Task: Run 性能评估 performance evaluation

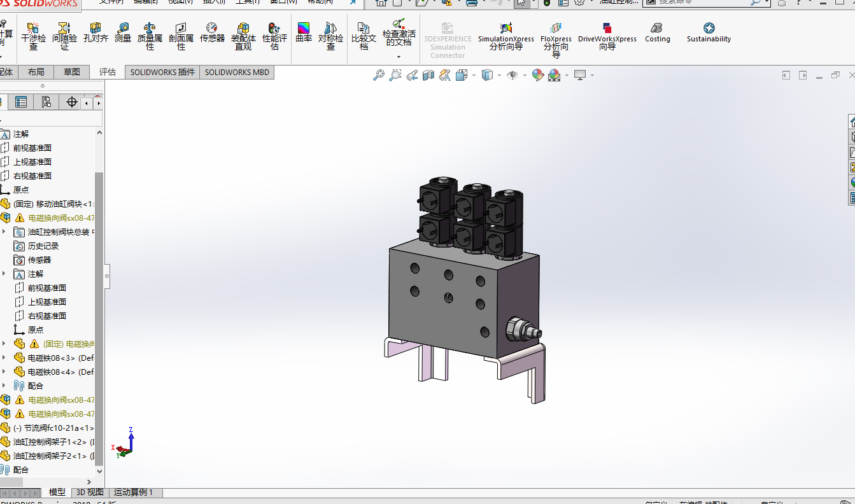Action: tap(274, 36)
